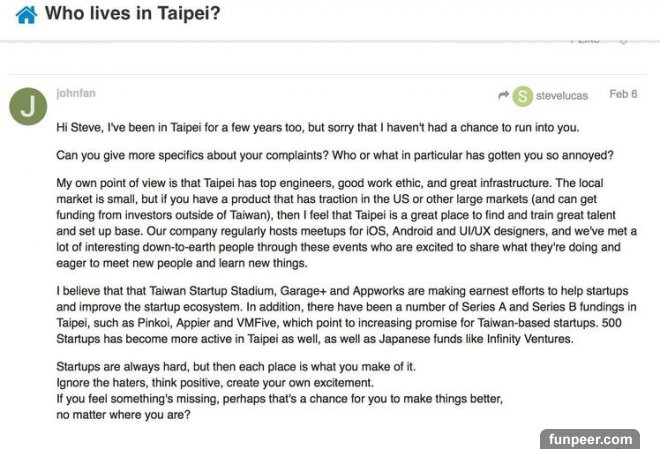Click the heart icon above the post
The width and height of the screenshot is (660, 449).
(x=622, y=41)
